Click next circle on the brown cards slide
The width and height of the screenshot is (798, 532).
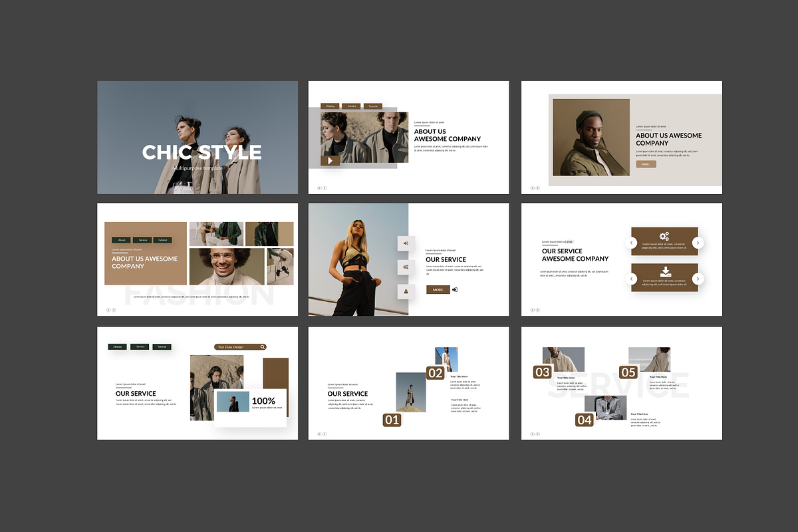[x=537, y=310]
